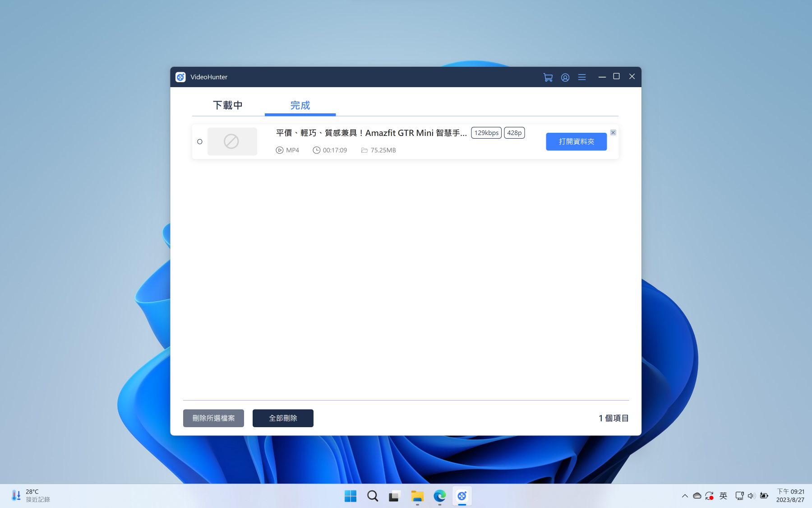
Task: Expand hidden system tray icons chevron
Action: click(685, 496)
